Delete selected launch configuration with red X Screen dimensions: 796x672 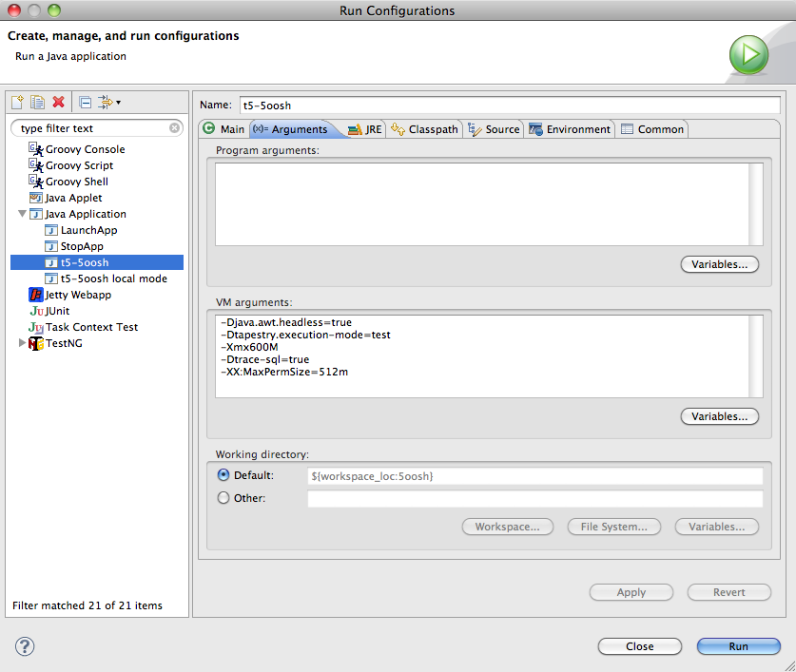[59, 102]
